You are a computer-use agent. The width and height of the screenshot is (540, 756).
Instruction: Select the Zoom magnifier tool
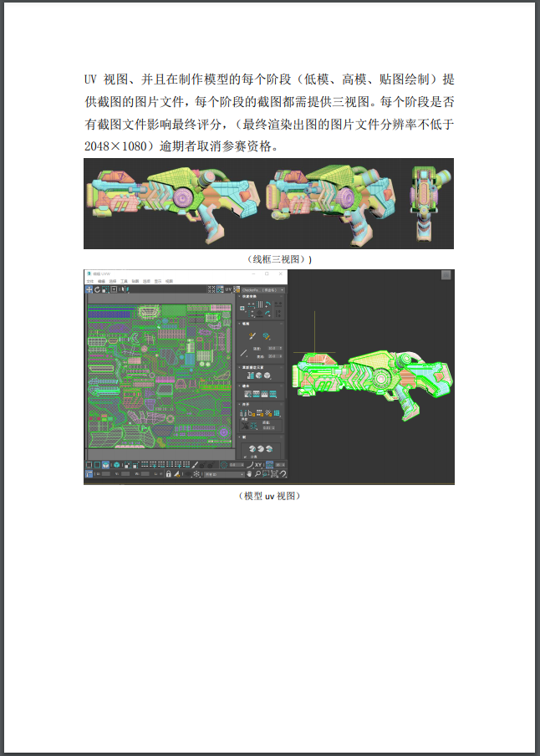(257, 474)
